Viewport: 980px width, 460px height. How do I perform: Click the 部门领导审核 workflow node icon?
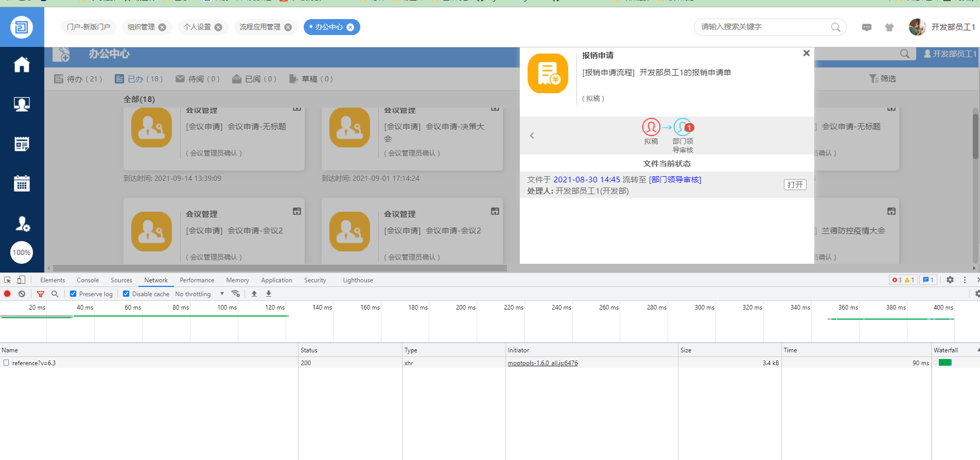682,127
